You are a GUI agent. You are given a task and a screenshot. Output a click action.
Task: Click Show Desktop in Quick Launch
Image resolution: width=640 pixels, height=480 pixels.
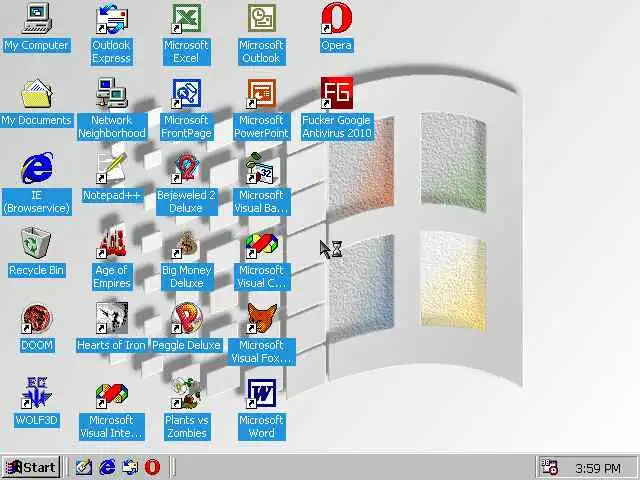click(x=84, y=467)
